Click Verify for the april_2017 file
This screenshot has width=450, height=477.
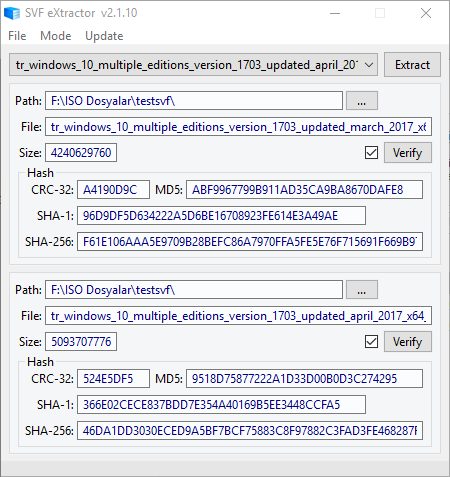pyautogui.click(x=408, y=342)
